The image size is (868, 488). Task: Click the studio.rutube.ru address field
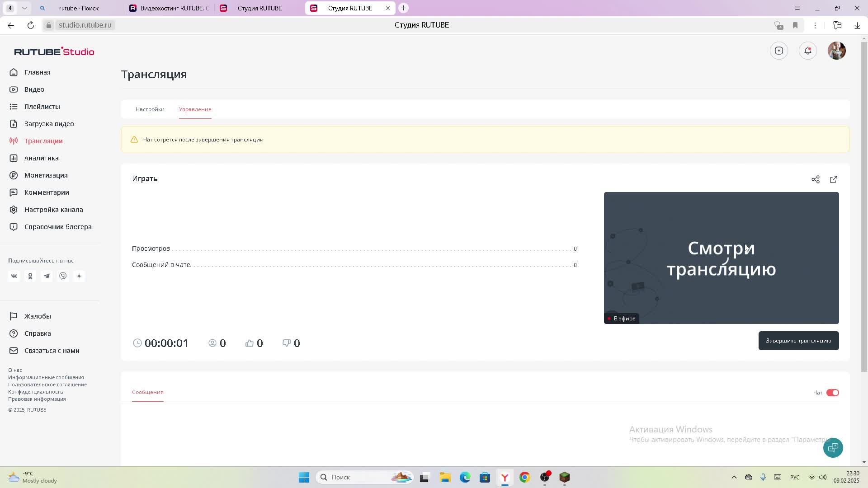pos(85,25)
